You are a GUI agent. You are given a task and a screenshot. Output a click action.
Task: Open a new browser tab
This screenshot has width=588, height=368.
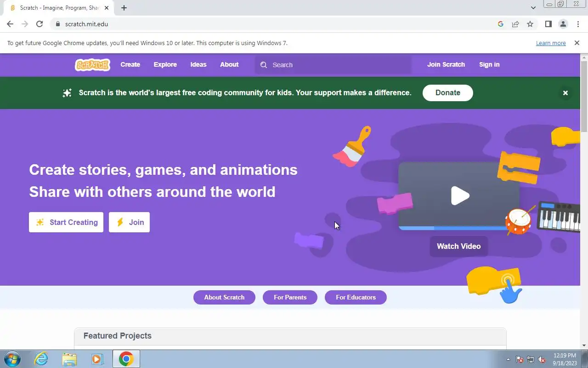[x=124, y=8]
